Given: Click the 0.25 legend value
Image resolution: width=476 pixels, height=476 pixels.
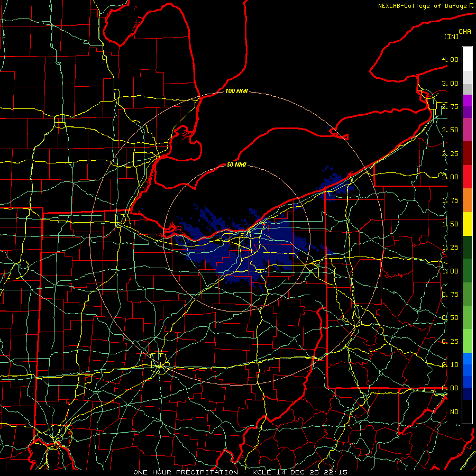Looking at the screenshot, I should click(x=450, y=342).
